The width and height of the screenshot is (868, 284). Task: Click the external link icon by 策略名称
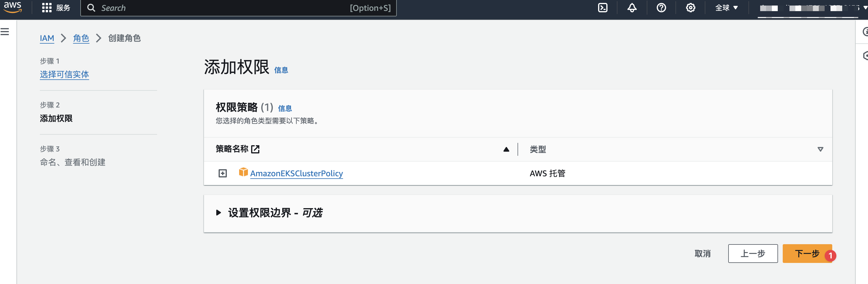point(256,149)
